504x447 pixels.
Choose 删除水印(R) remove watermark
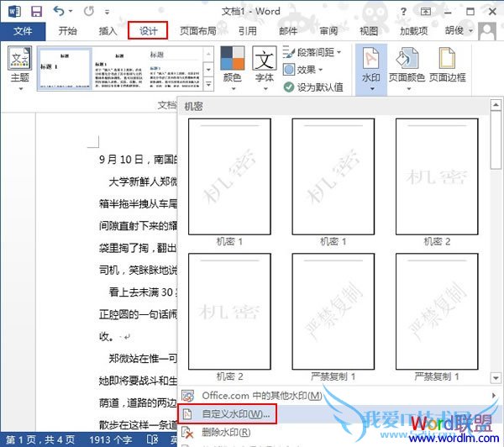tap(226, 432)
